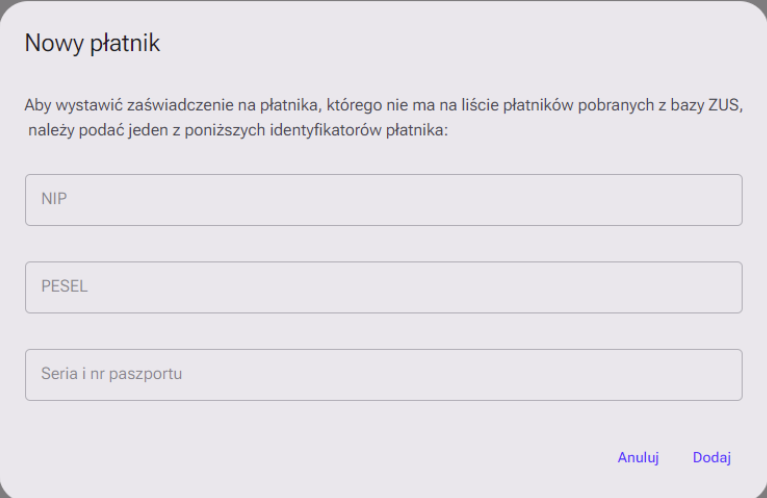Click the Nowy płatnik dialog title
This screenshot has height=498, width=767.
click(x=93, y=43)
